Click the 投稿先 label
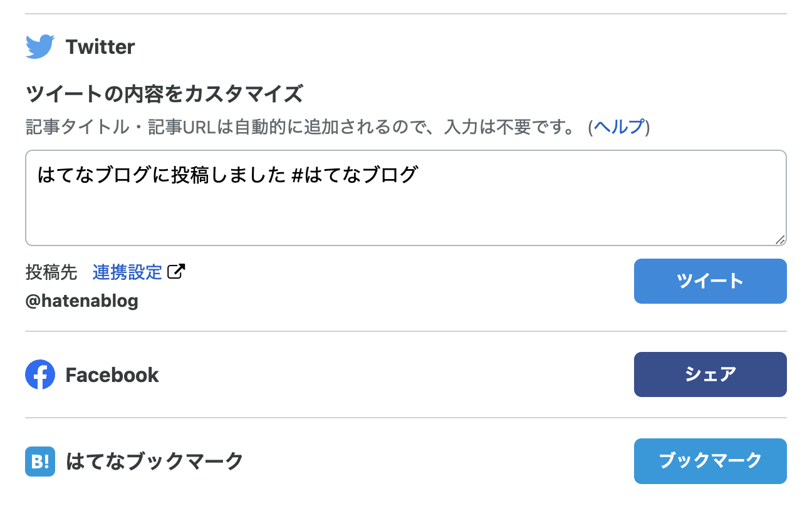This screenshot has width=812, height=516. [51, 272]
